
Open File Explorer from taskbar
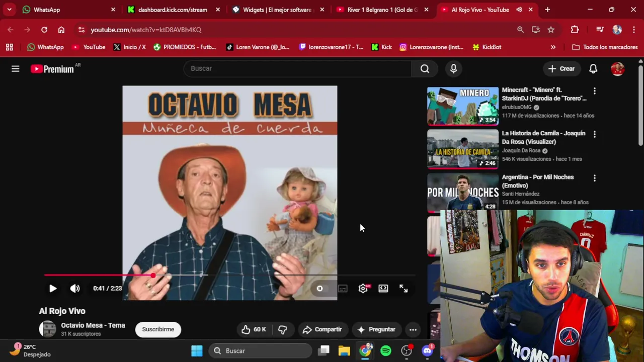[344, 351]
